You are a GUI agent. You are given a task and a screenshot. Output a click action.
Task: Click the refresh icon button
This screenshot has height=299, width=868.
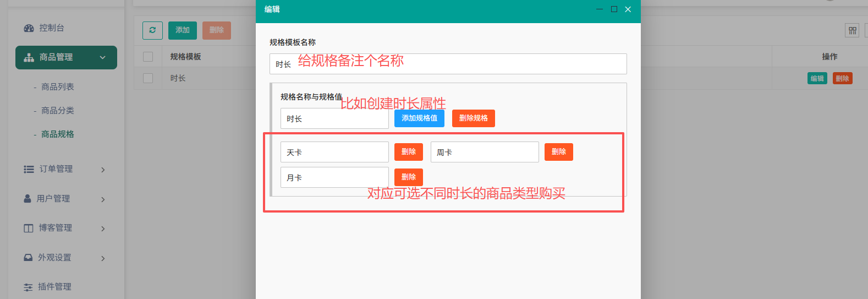tap(152, 30)
